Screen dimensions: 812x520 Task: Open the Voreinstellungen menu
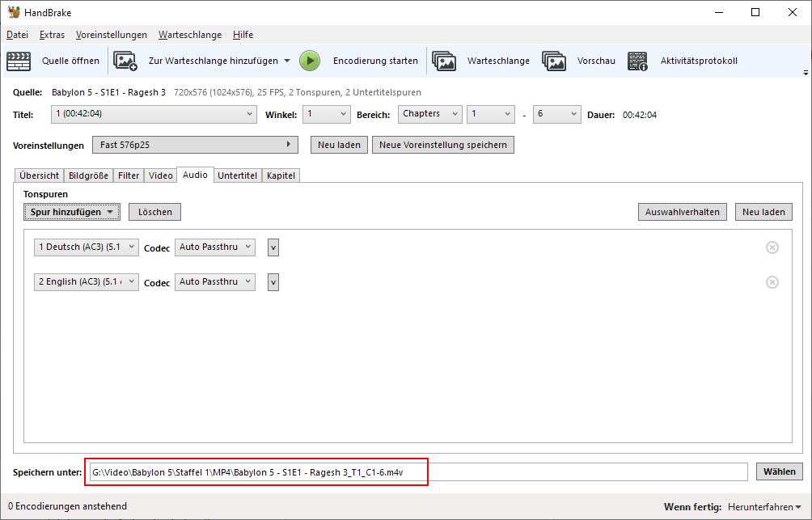coord(112,35)
